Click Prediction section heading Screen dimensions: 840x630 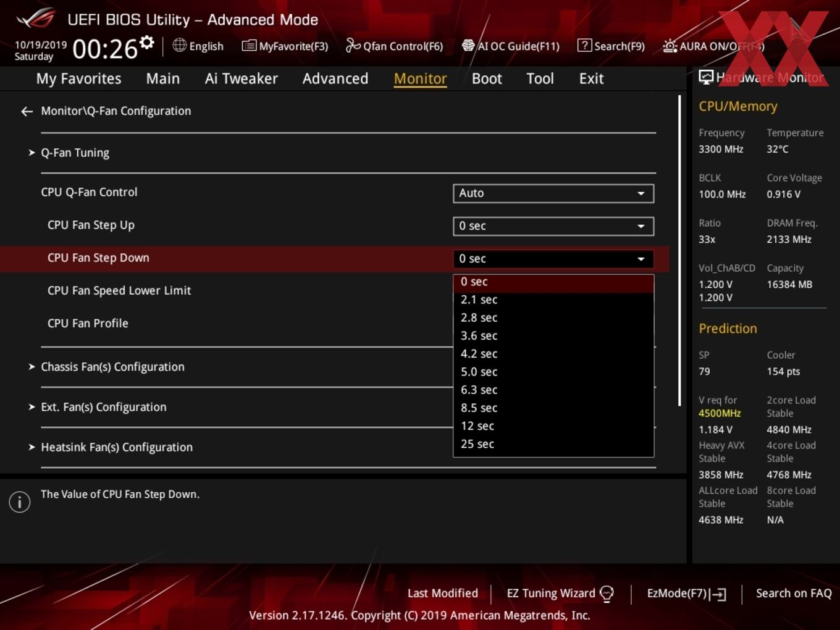[728, 329]
